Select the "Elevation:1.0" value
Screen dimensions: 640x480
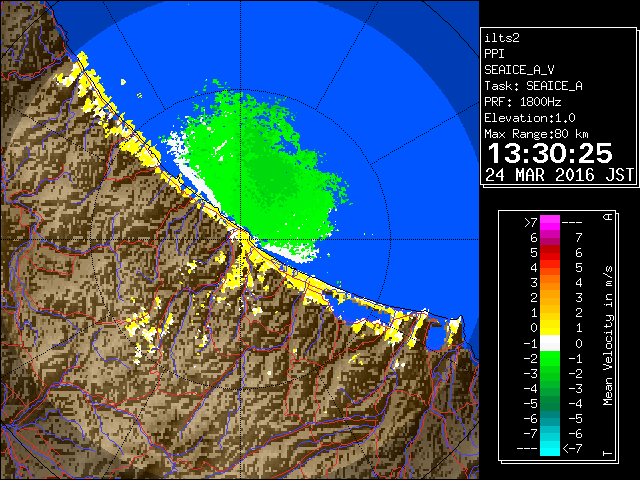click(x=529, y=118)
